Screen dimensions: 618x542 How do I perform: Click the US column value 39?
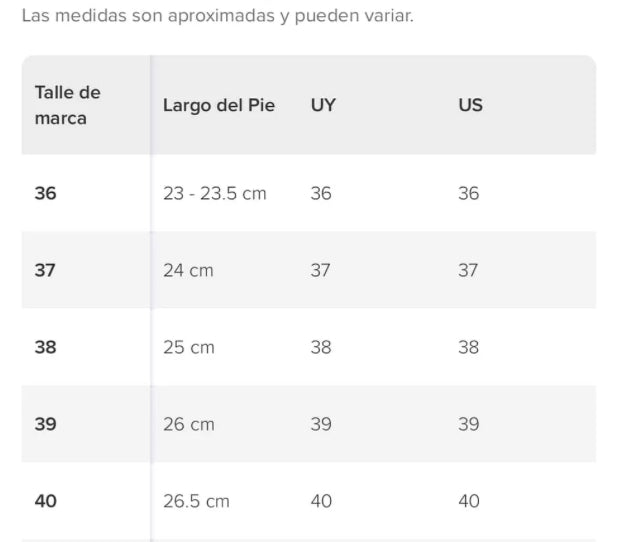pyautogui.click(x=468, y=424)
